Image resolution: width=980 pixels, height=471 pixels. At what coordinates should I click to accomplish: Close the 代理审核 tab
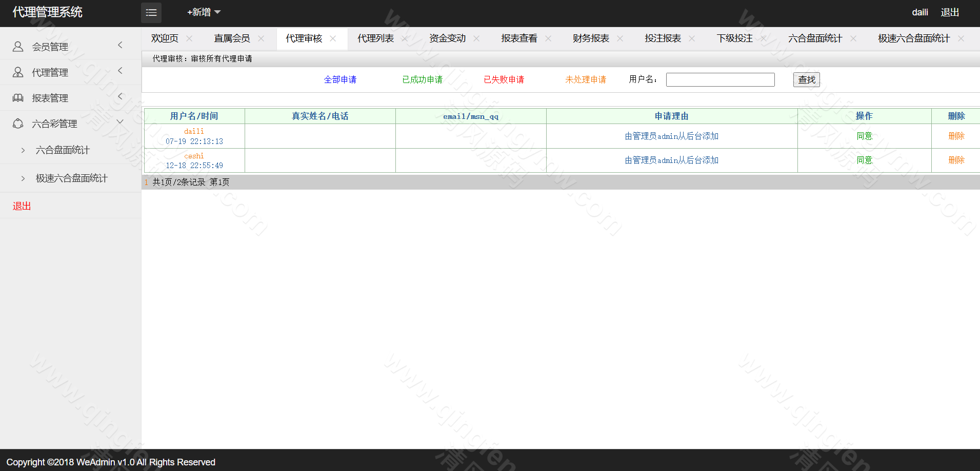(333, 38)
